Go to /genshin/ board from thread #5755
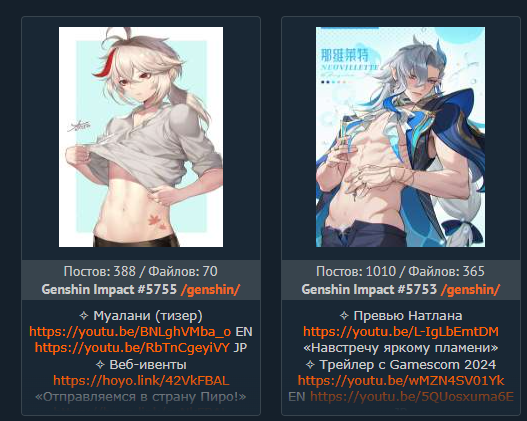527x421 pixels. click(x=210, y=290)
